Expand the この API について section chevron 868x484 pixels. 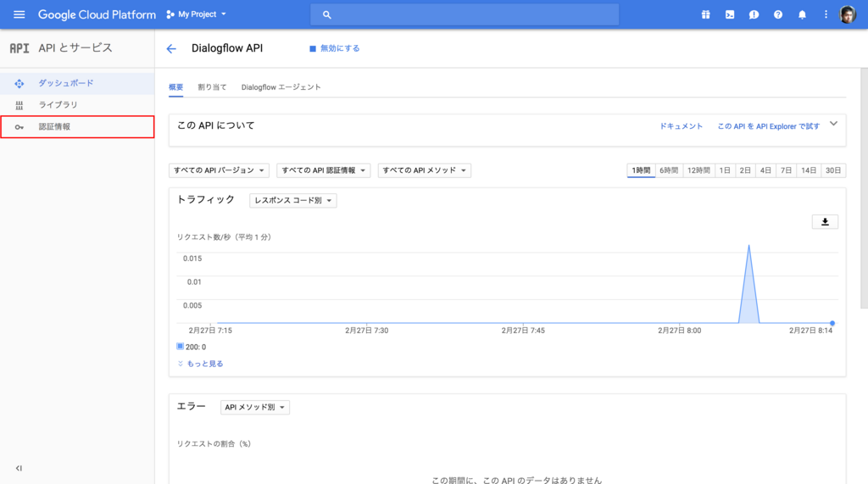coord(833,124)
